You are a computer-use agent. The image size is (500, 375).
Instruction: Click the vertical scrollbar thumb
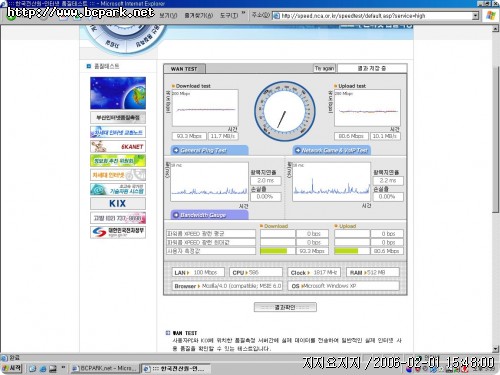[x=496, y=138]
